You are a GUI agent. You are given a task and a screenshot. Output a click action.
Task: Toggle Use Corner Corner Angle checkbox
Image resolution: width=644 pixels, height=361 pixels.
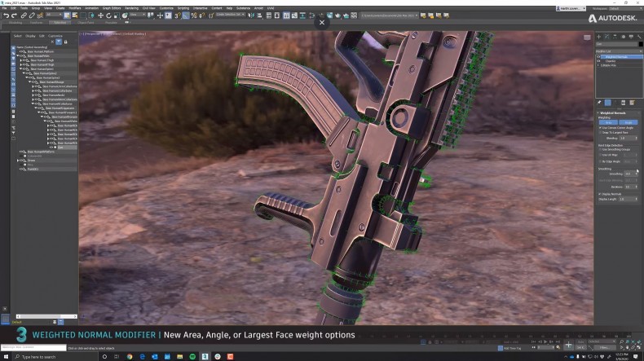(x=600, y=128)
